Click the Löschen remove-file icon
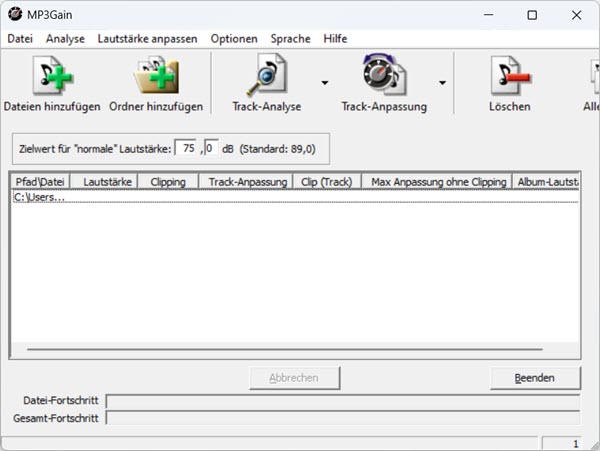600x451 pixels. pos(510,75)
